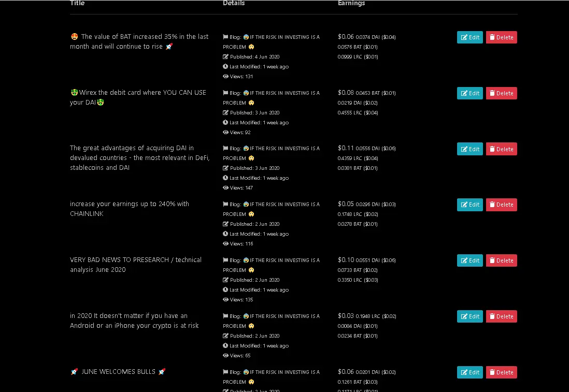569x392 pixels.
Task: Click the flag icon in the BAT increased 35% row
Action: (x=225, y=37)
